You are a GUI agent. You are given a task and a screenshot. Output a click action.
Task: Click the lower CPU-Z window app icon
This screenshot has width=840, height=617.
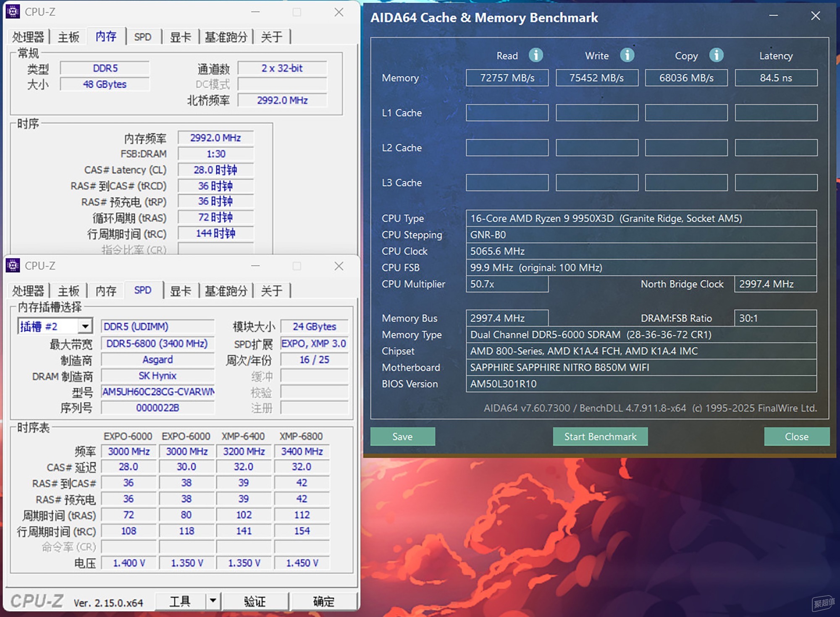point(13,265)
